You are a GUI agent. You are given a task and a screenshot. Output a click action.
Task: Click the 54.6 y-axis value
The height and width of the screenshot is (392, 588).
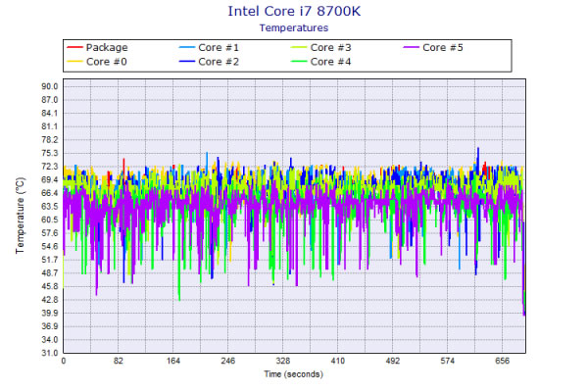(x=50, y=246)
